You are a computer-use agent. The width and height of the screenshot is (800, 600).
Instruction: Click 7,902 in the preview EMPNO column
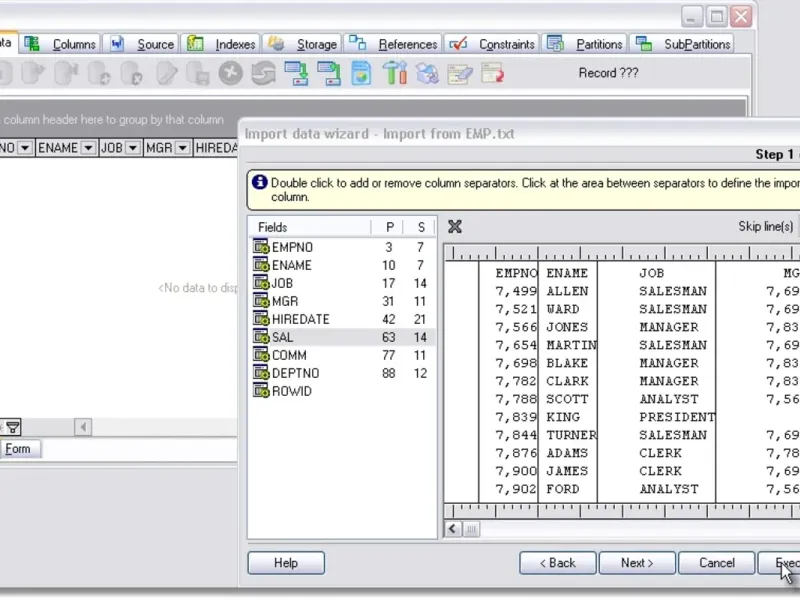(516, 489)
